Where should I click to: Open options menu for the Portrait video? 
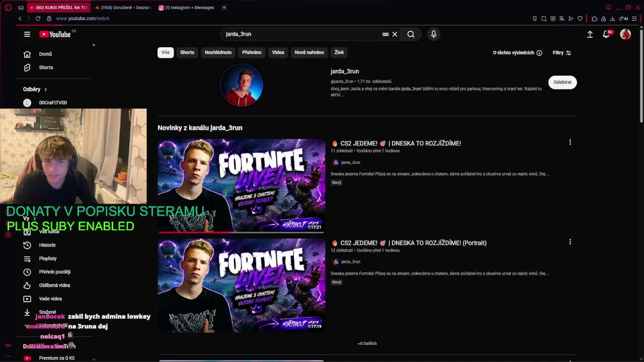(570, 242)
